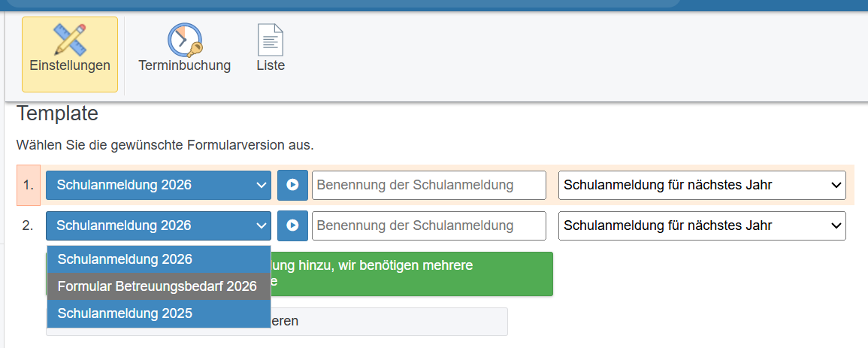This screenshot has width=868, height=348.
Task: Click the grey button below green button
Action: click(x=387, y=321)
